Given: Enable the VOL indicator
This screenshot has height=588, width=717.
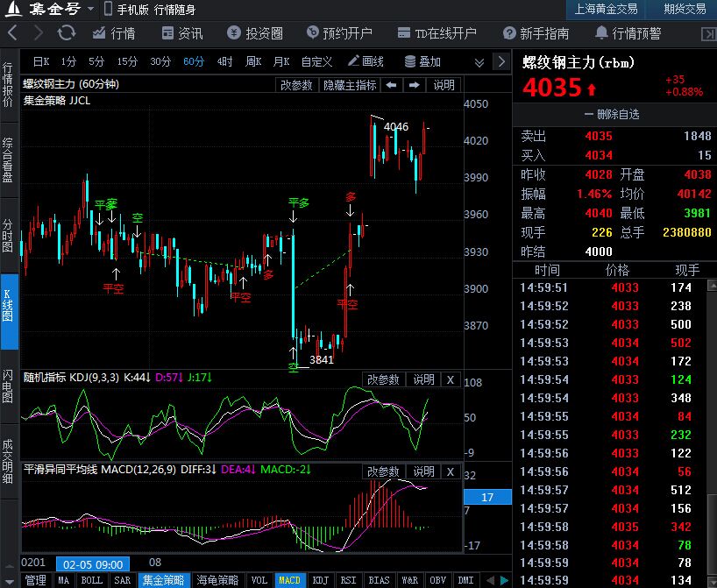Looking at the screenshot, I should click(x=260, y=579).
